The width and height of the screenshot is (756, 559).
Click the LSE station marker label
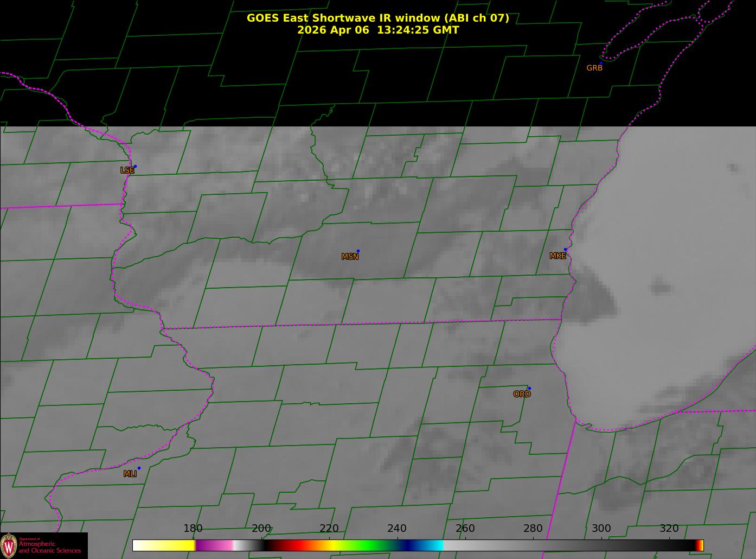click(127, 170)
